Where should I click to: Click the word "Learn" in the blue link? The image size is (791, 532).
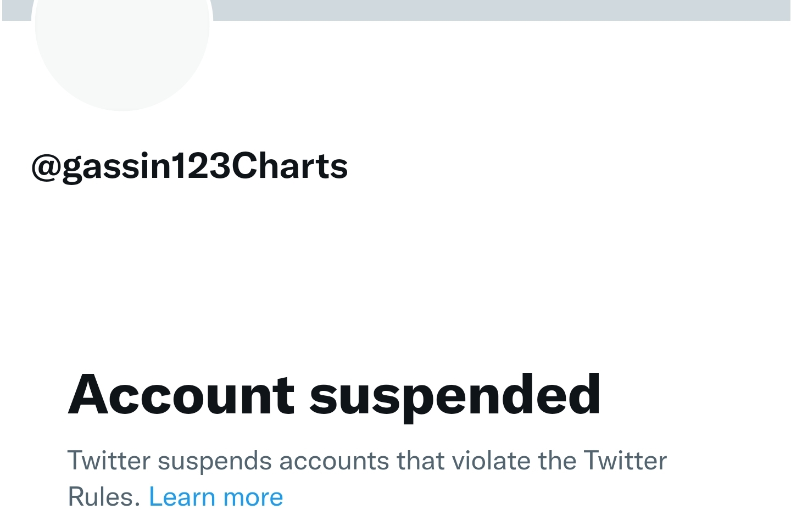pyautogui.click(x=182, y=497)
